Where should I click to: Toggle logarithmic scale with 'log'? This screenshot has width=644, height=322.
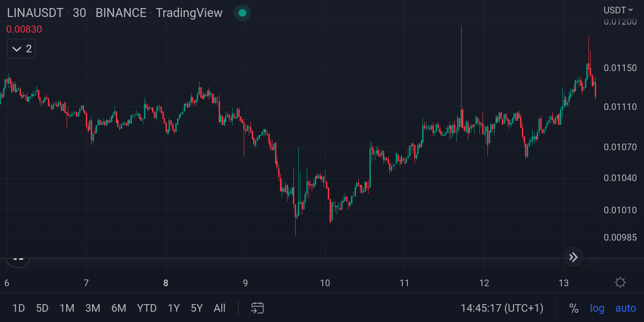[597, 308]
